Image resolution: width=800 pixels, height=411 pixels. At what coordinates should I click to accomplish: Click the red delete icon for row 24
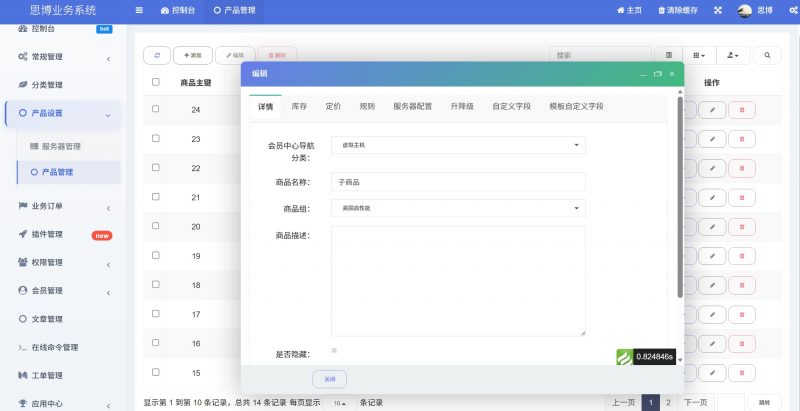742,109
